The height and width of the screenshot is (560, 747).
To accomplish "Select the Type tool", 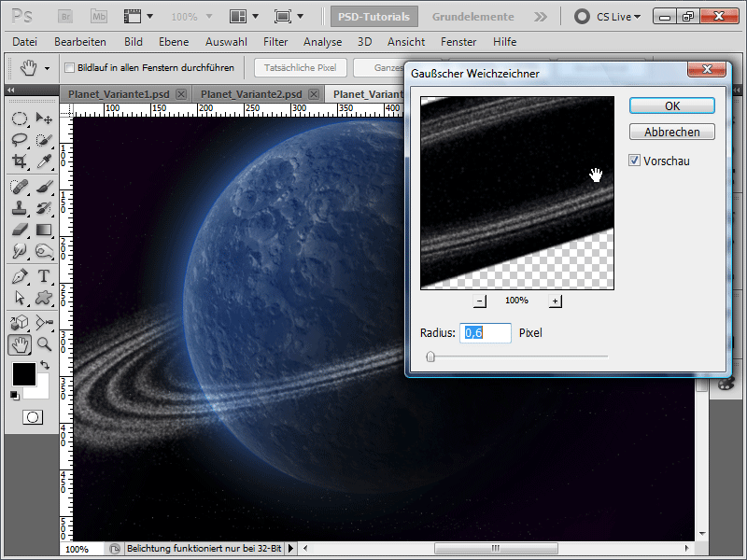I will coord(44,276).
